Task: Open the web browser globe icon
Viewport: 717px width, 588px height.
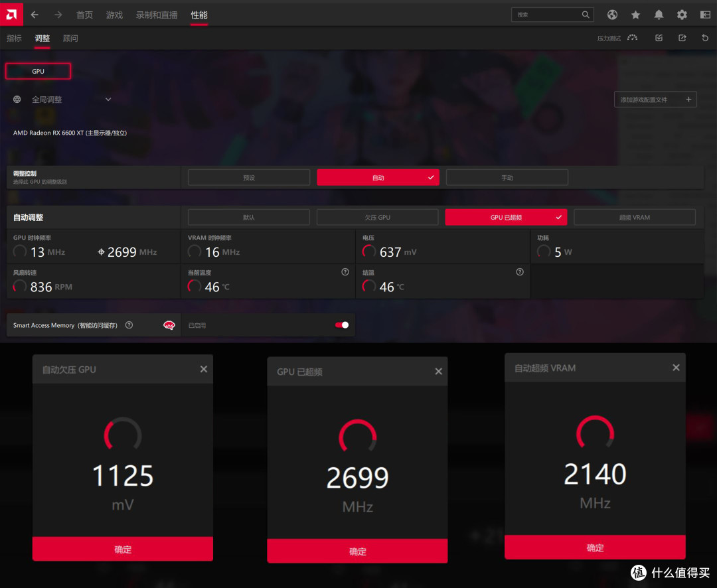Action: [612, 15]
